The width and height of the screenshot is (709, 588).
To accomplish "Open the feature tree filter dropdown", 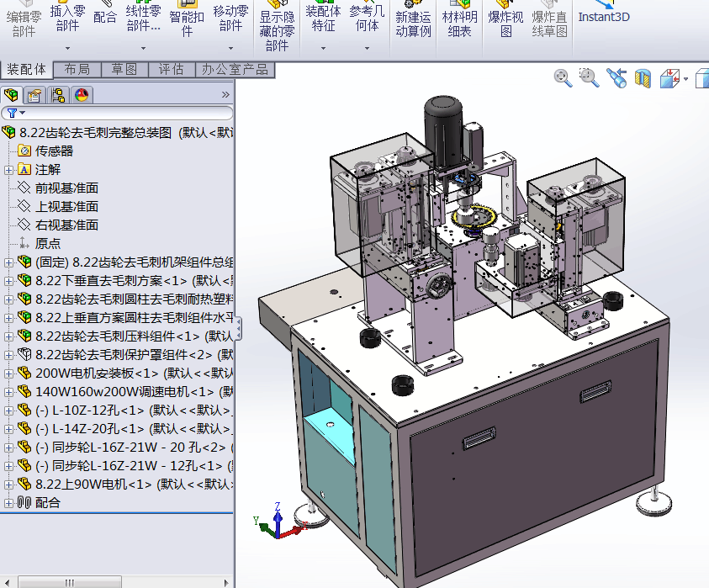I will (15, 113).
